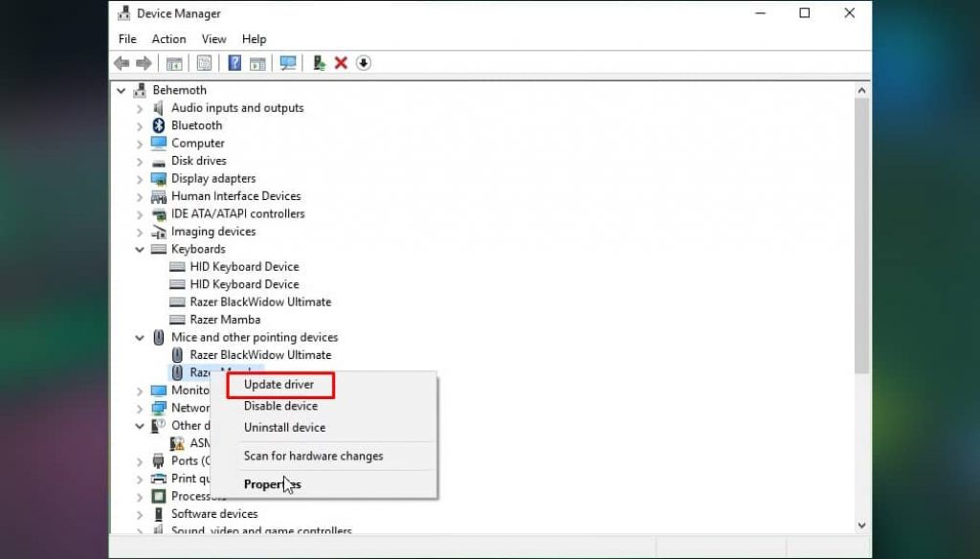The height and width of the screenshot is (559, 980).
Task: Click the Imaging devices camera icon
Action: click(159, 232)
